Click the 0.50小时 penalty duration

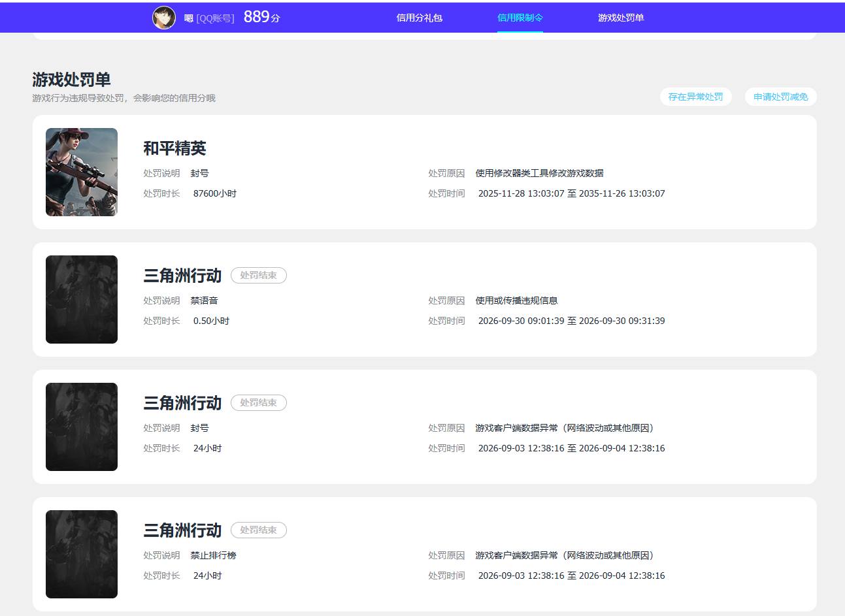(x=211, y=321)
